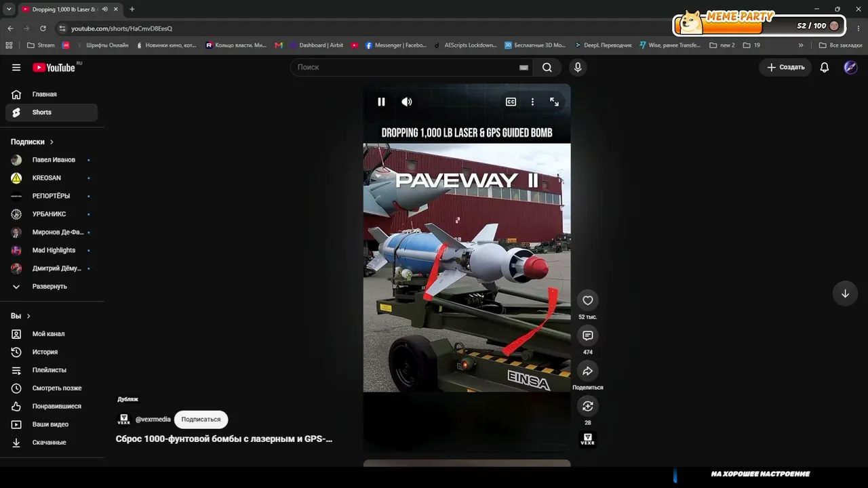Open Ваши видео in the sidebar

pyautogui.click(x=52, y=424)
